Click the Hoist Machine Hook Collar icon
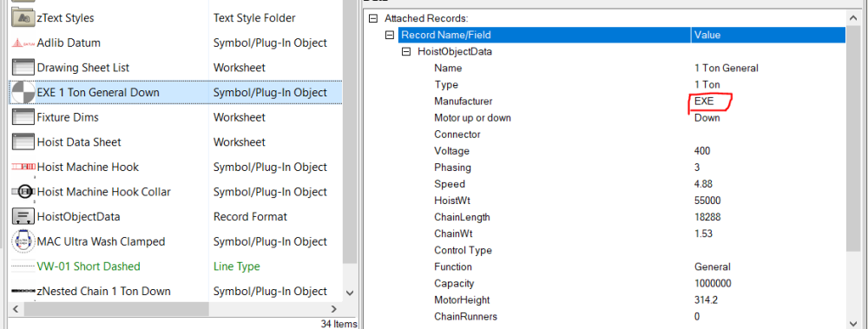The width and height of the screenshot is (868, 329). point(23,192)
